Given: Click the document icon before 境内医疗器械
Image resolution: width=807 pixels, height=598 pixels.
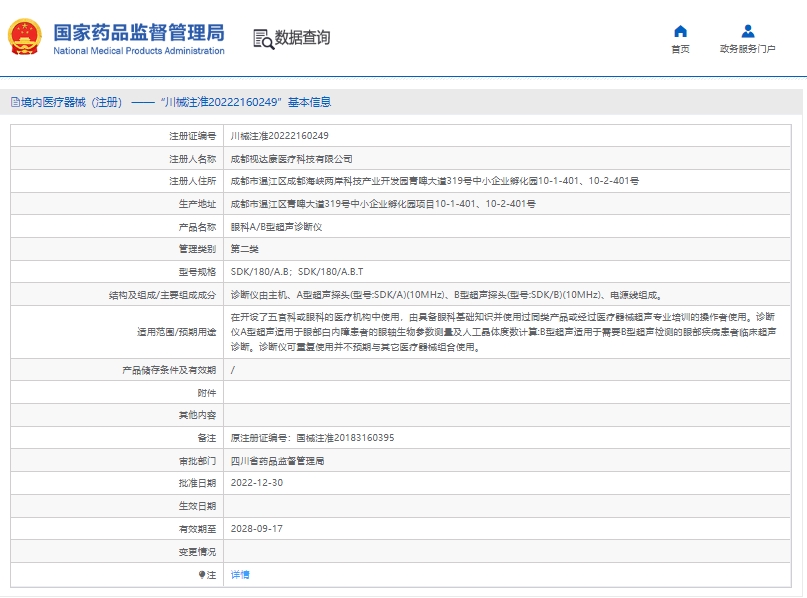Looking at the screenshot, I should (15, 102).
